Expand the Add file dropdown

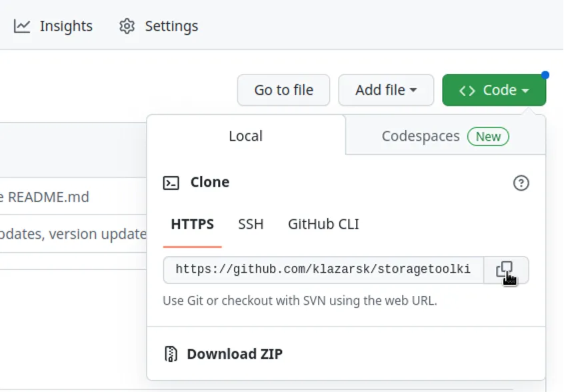click(386, 90)
